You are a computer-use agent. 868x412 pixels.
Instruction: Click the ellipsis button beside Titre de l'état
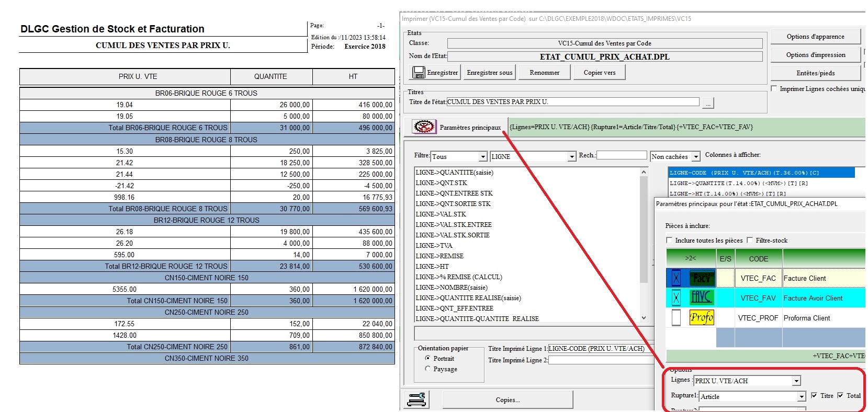(x=708, y=103)
